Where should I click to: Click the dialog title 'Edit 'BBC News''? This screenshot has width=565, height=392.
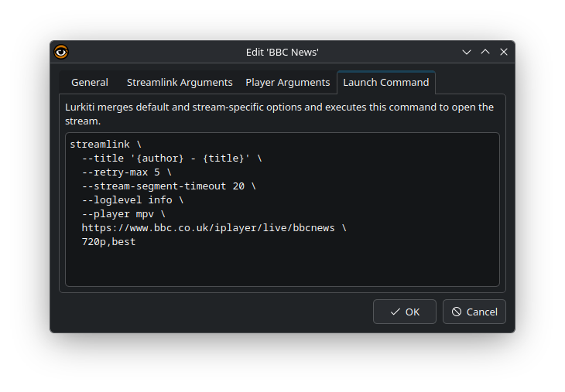tap(282, 53)
